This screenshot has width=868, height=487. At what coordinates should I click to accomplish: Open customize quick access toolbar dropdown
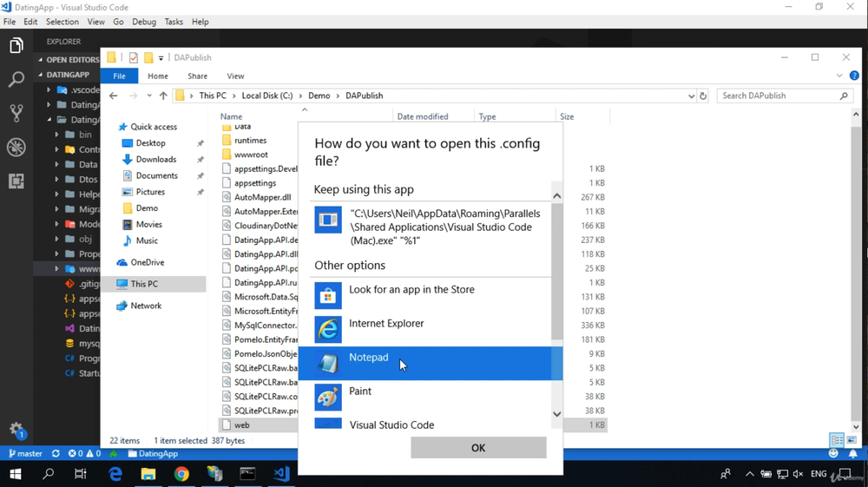(x=161, y=57)
